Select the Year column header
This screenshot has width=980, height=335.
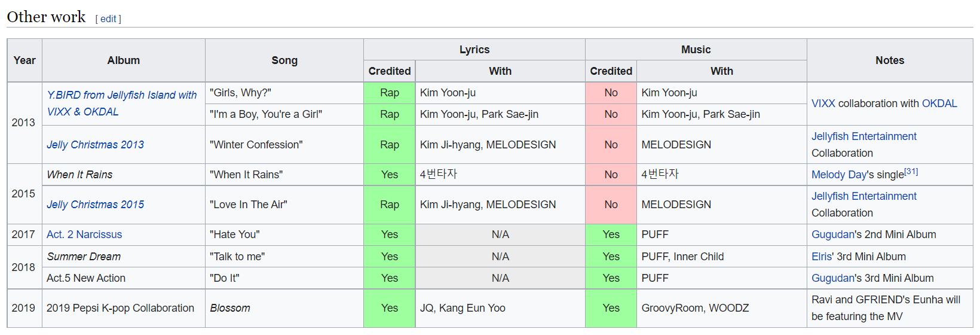click(x=24, y=60)
